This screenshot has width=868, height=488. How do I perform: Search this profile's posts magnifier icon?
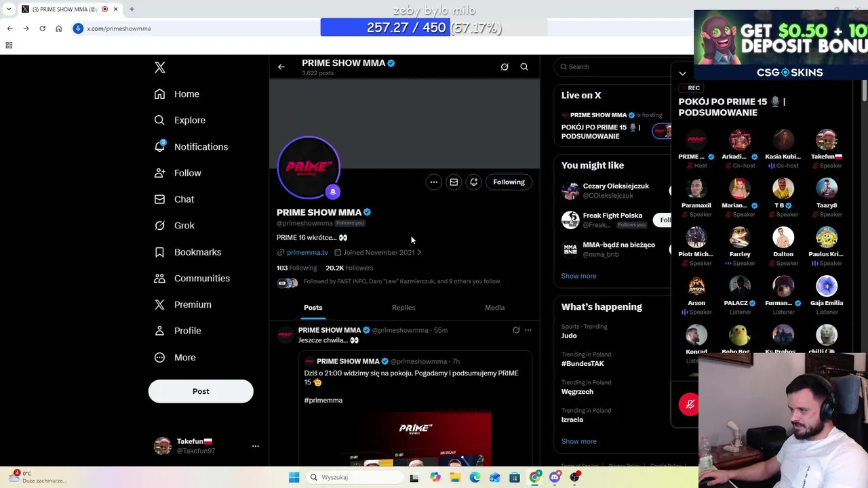pos(524,67)
